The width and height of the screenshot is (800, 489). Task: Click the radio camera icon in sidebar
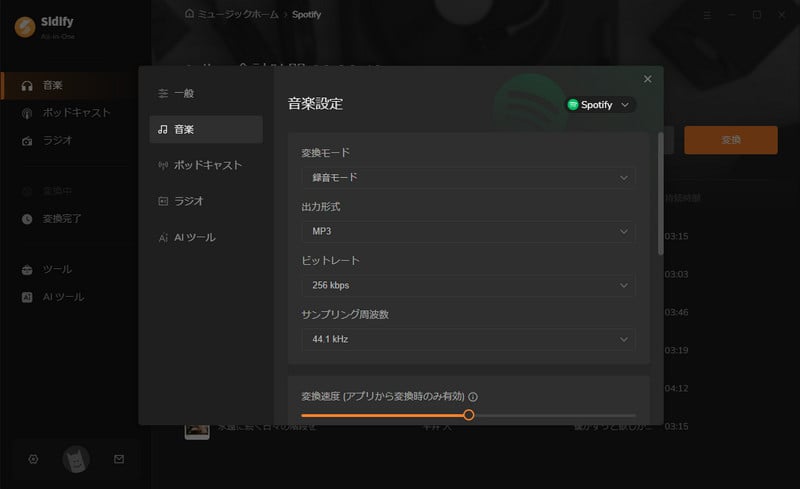click(27, 141)
